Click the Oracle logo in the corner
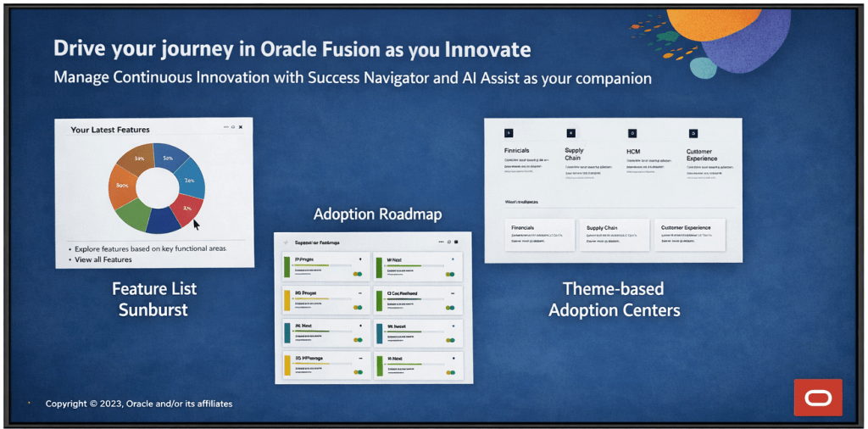This screenshot has height=429, width=868. tap(817, 397)
